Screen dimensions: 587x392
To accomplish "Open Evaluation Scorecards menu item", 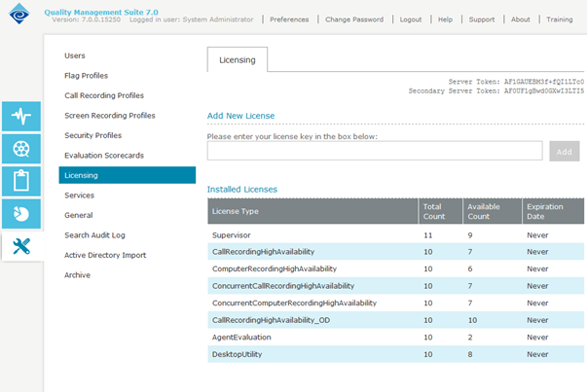I will pos(104,156).
